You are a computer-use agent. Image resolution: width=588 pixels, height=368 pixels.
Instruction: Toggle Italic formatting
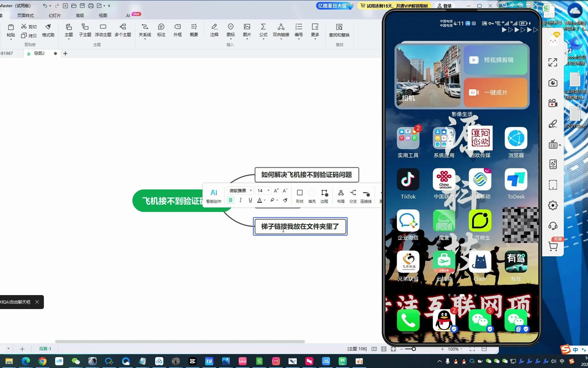click(x=241, y=200)
